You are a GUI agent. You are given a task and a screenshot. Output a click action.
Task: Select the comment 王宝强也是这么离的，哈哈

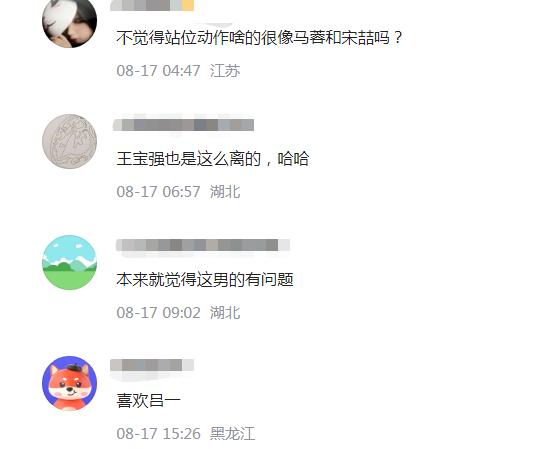[x=212, y=159]
